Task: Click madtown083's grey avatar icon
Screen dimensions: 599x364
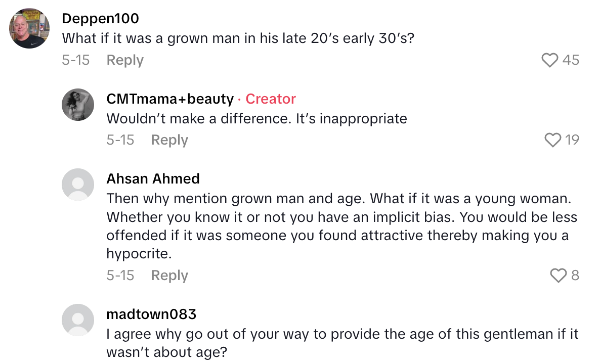Action: 78,320
